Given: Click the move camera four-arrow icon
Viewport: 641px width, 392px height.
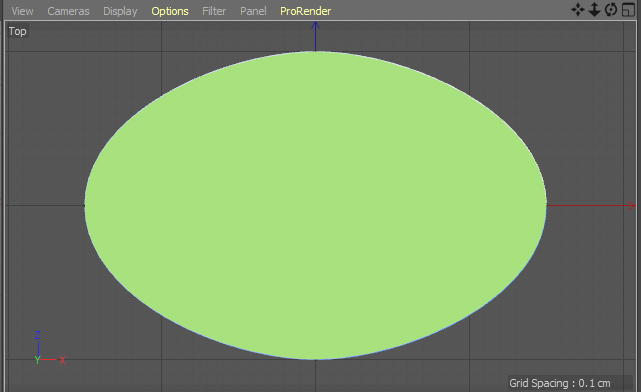Looking at the screenshot, I should [578, 9].
